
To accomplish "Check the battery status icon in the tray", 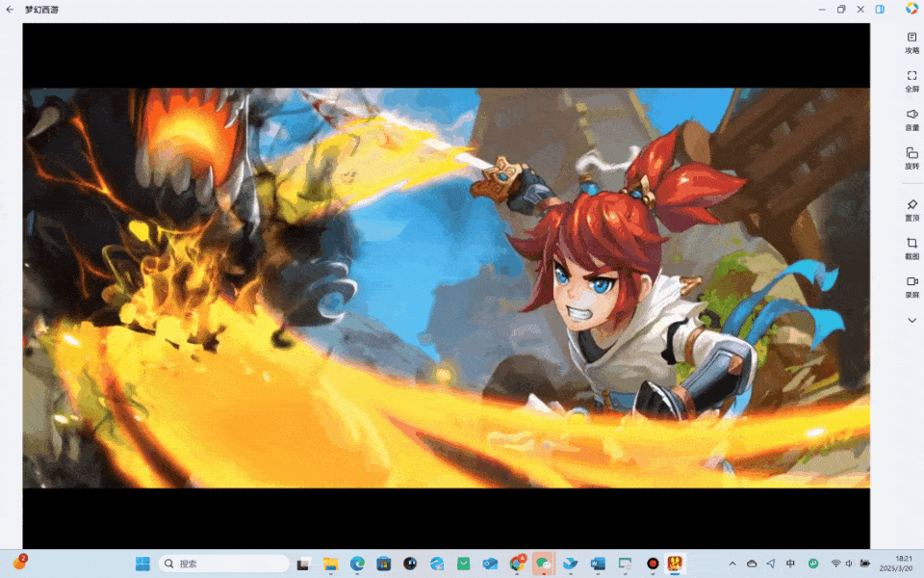I will point(865,564).
